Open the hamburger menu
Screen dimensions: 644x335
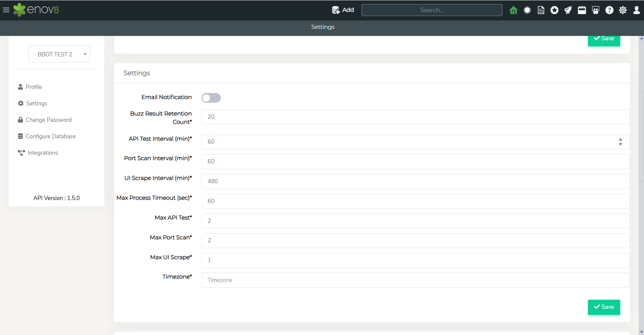pos(6,10)
